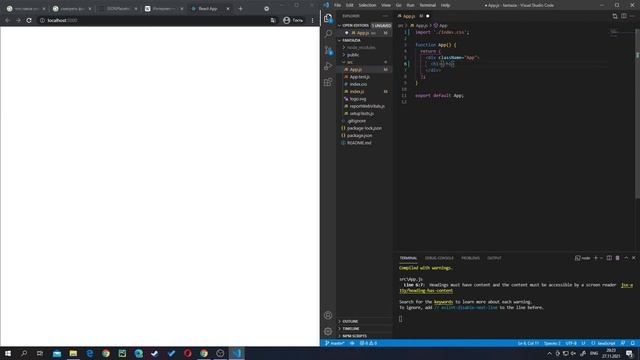This screenshot has width=640, height=360.
Task: Click the guest profile button in browser
Action: tap(293, 20)
